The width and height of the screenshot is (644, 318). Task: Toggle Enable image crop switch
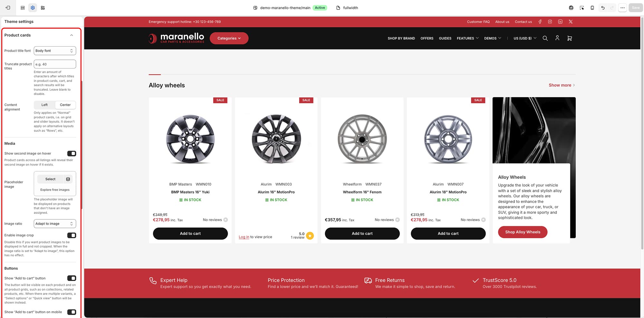pos(71,235)
